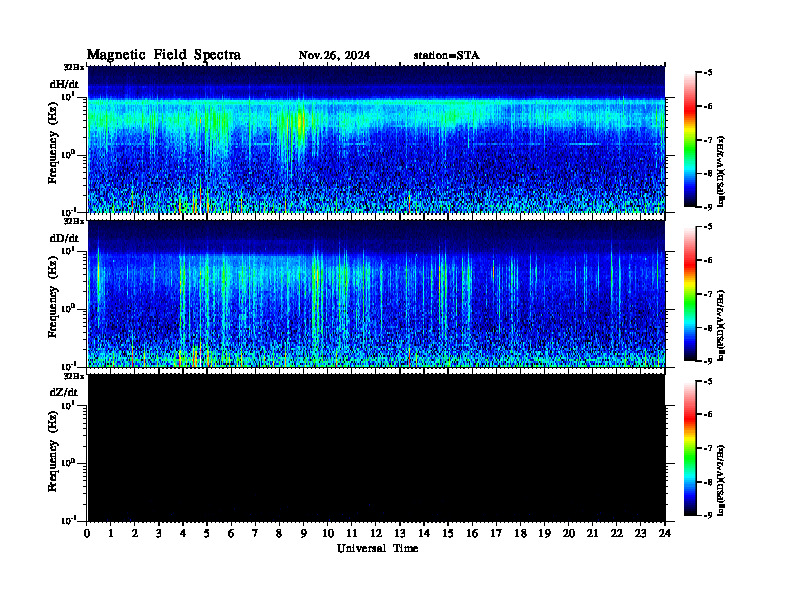Click the hour 7 tick label on time axis
The image size is (792, 612).
tap(255, 533)
